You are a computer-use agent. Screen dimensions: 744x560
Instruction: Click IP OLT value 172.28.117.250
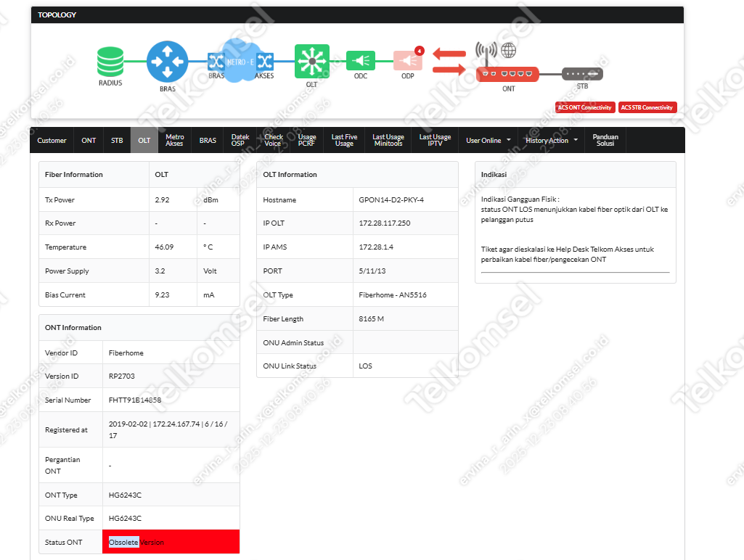point(384,223)
